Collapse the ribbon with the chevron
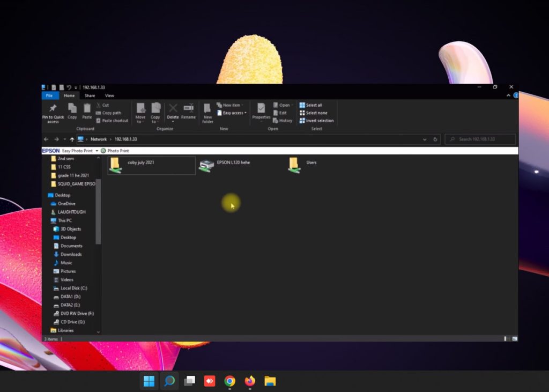Image resolution: width=549 pixels, height=392 pixels. coord(509,95)
